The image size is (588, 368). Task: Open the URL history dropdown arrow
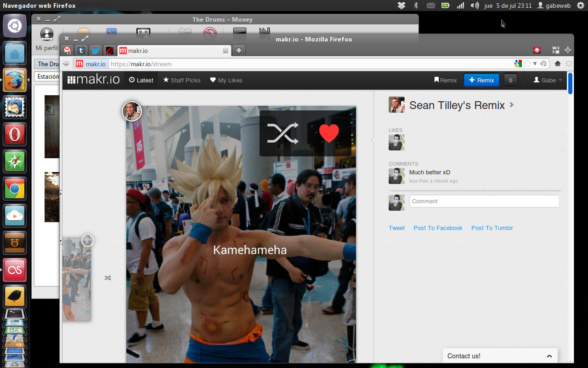point(535,64)
